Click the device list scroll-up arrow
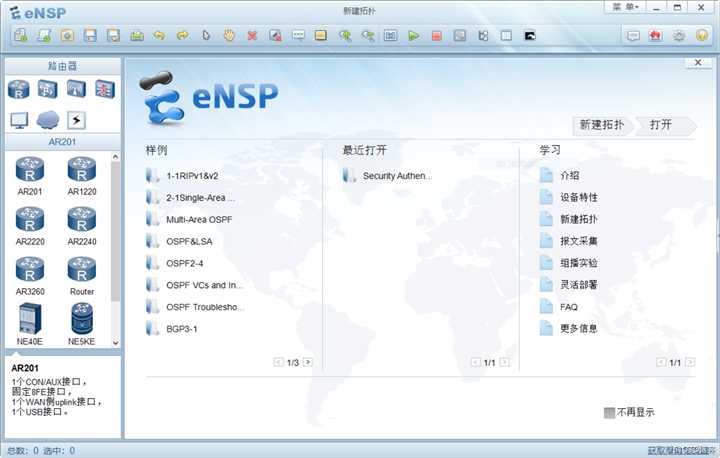 point(115,157)
